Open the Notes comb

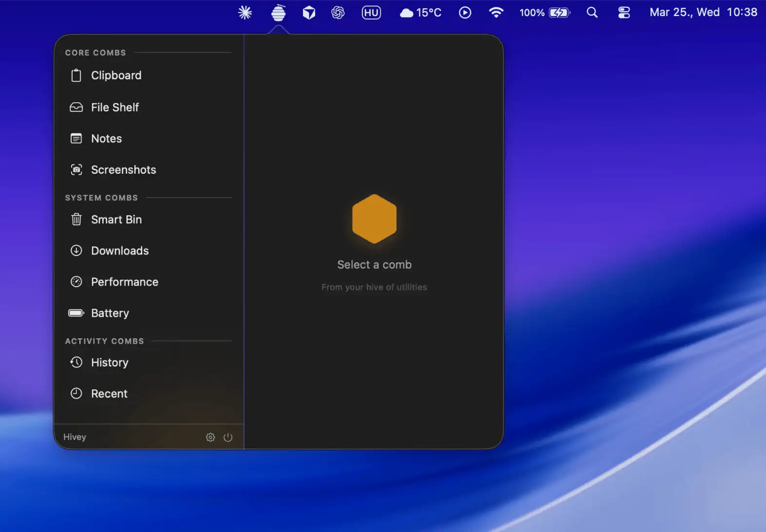point(107,139)
